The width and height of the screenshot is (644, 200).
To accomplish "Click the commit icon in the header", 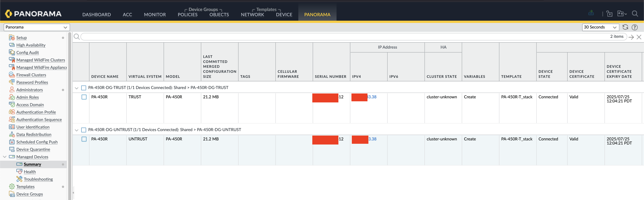I will click(591, 13).
